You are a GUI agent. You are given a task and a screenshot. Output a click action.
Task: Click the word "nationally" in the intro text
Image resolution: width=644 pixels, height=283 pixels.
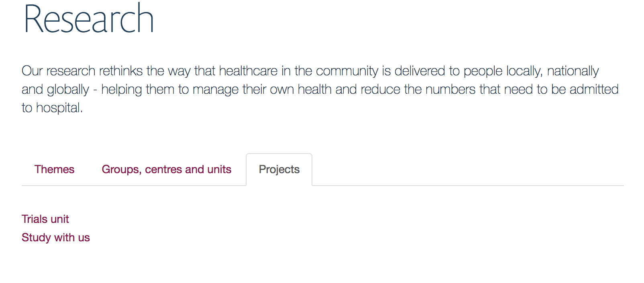point(573,71)
